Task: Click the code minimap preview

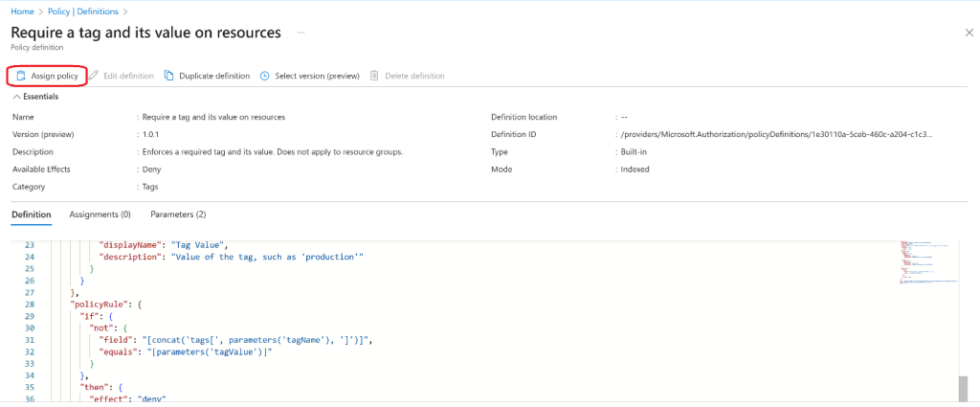Action: coord(924,260)
